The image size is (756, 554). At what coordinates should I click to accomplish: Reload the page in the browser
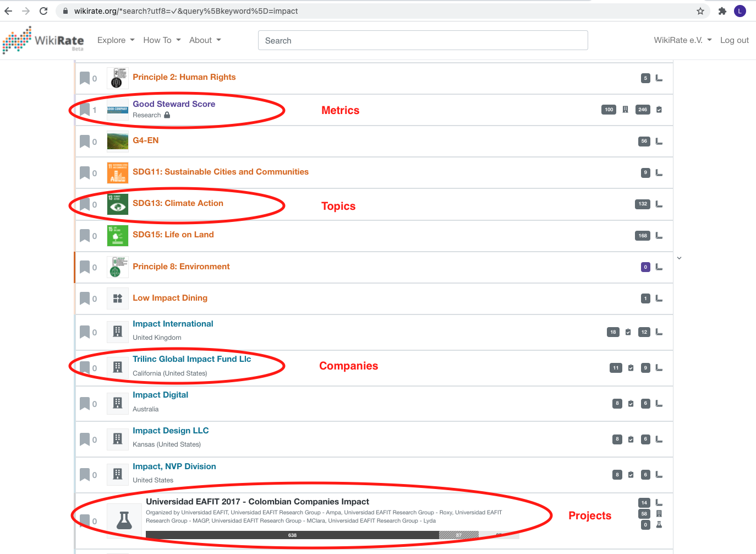(x=43, y=11)
